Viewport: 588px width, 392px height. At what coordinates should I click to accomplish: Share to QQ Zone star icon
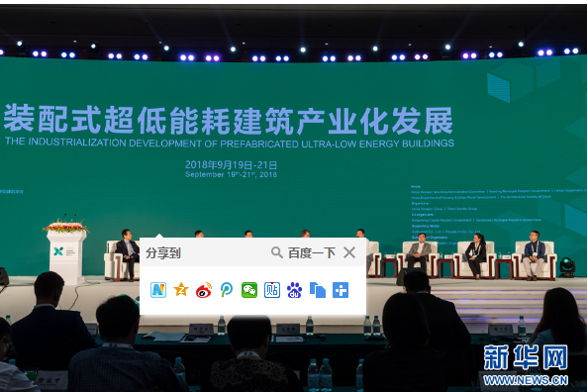point(181,290)
